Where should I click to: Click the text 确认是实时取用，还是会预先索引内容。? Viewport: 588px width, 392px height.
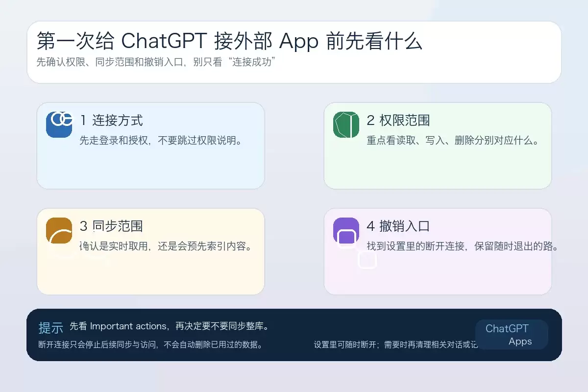pos(166,246)
